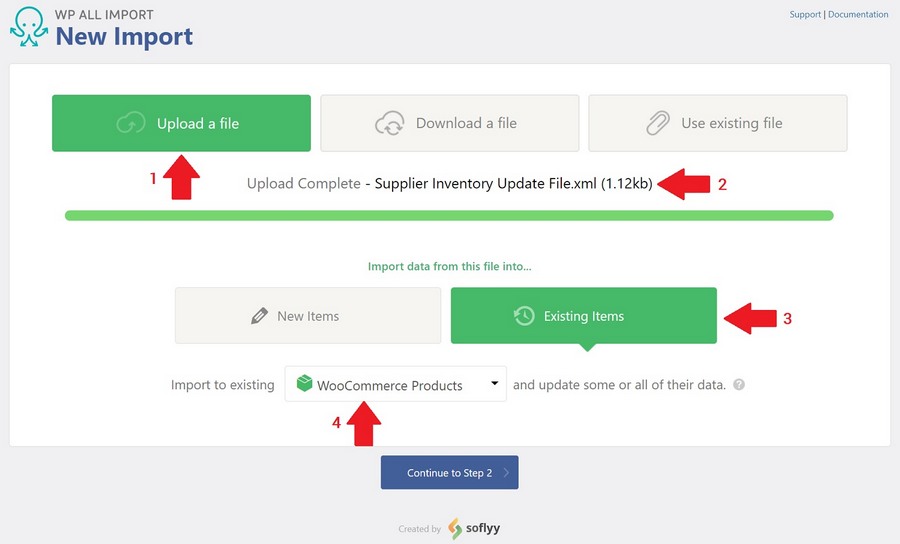Click the Soflyy logo at page bottom

[x=474, y=529]
